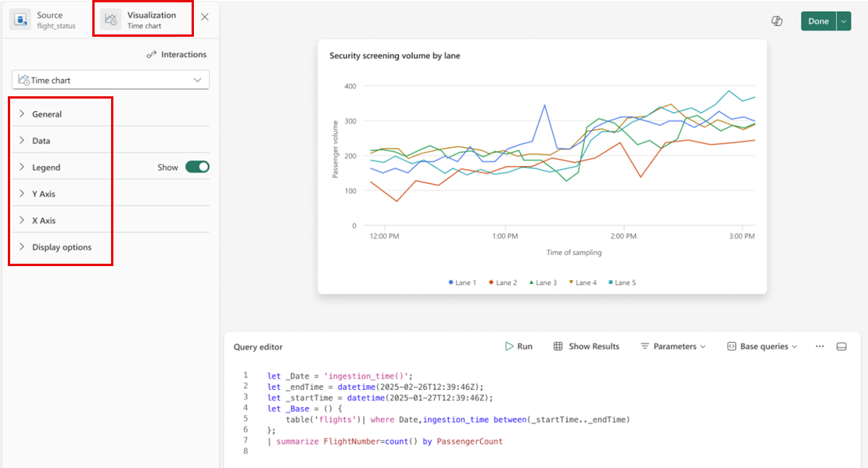
Task: Open the Parameters dropdown
Action: pyautogui.click(x=673, y=346)
